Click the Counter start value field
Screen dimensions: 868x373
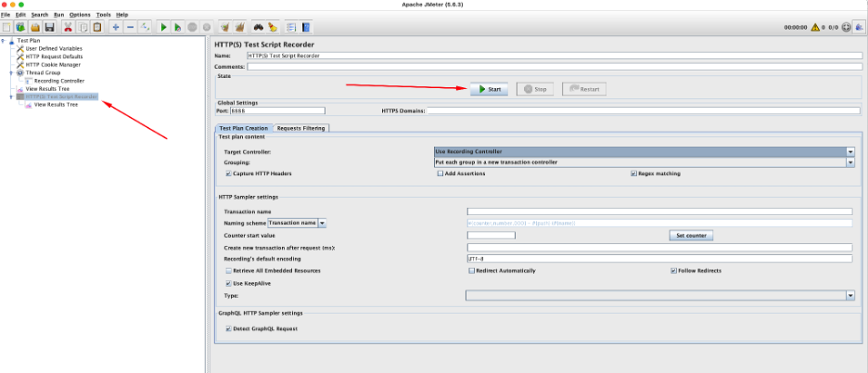pos(491,236)
